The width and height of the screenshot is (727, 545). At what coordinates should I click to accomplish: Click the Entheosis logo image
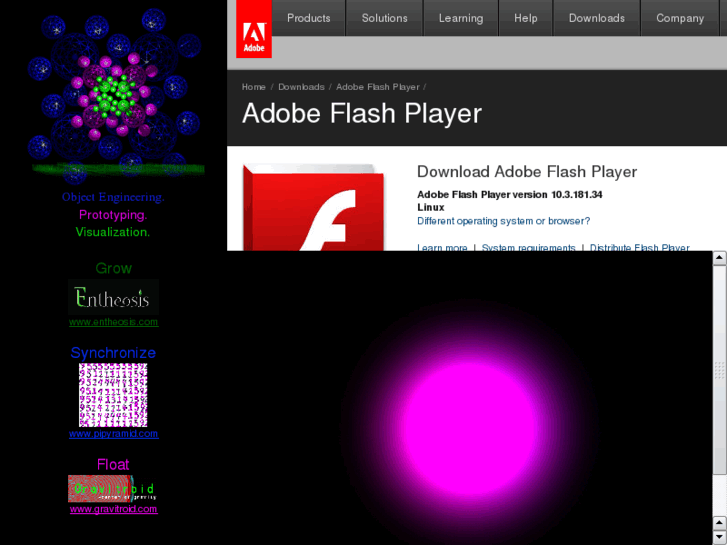point(113,297)
